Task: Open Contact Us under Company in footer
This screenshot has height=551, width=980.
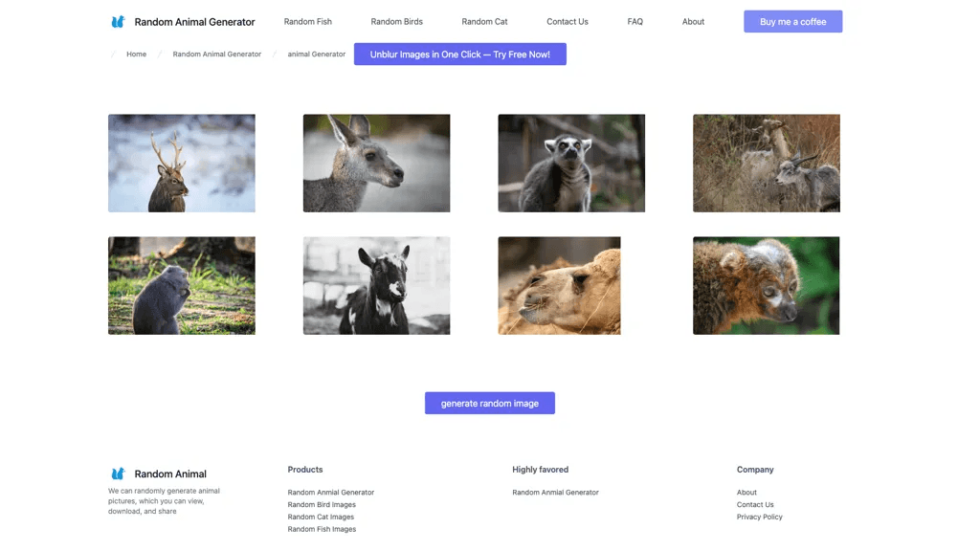Action: (755, 505)
